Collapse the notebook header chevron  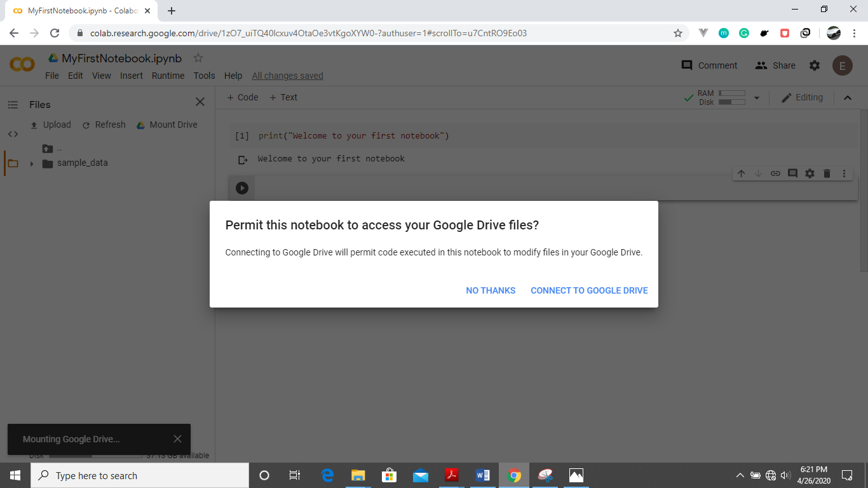(x=847, y=98)
